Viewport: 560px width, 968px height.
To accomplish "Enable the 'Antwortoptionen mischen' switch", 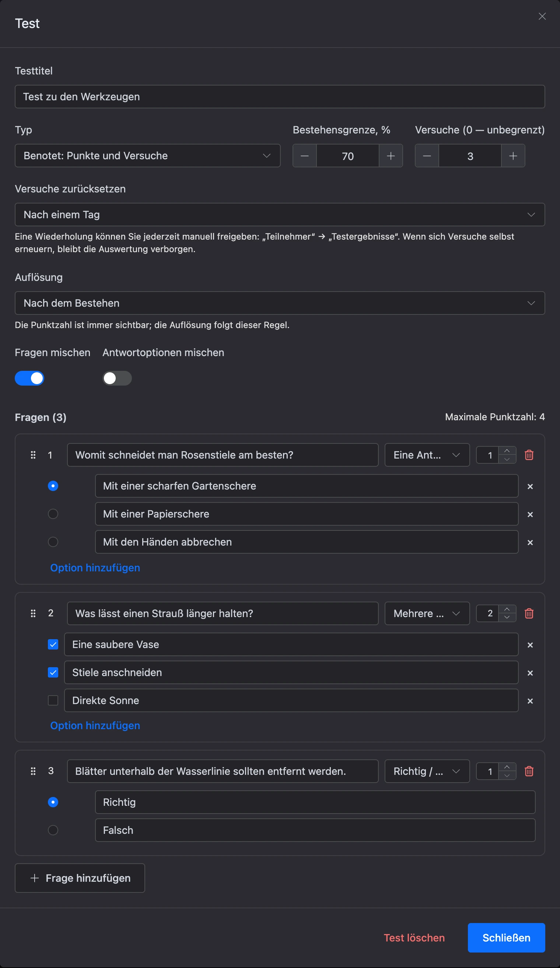I will (x=117, y=378).
